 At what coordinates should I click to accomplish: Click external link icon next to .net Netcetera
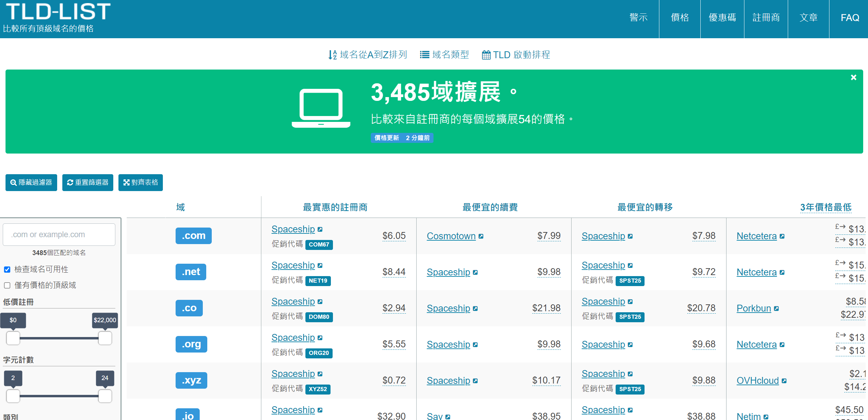782,272
